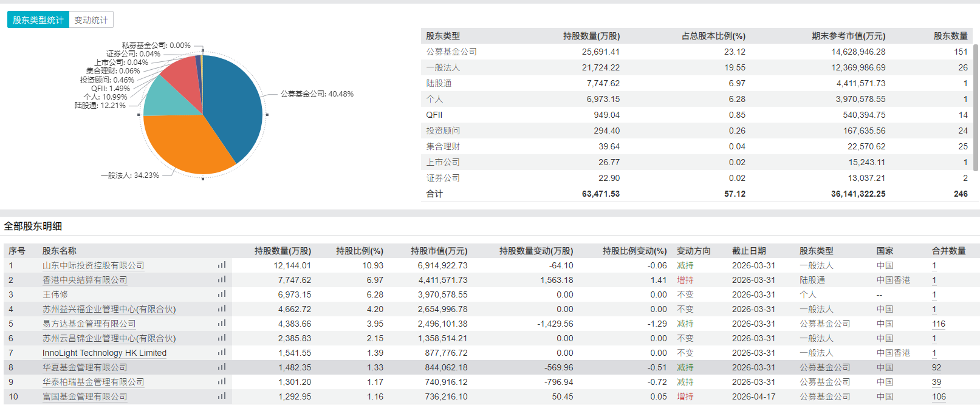Screen dimensions: 980x408
Task: Click chart icon beside 香港中央結算有限公司
Action: point(222,280)
